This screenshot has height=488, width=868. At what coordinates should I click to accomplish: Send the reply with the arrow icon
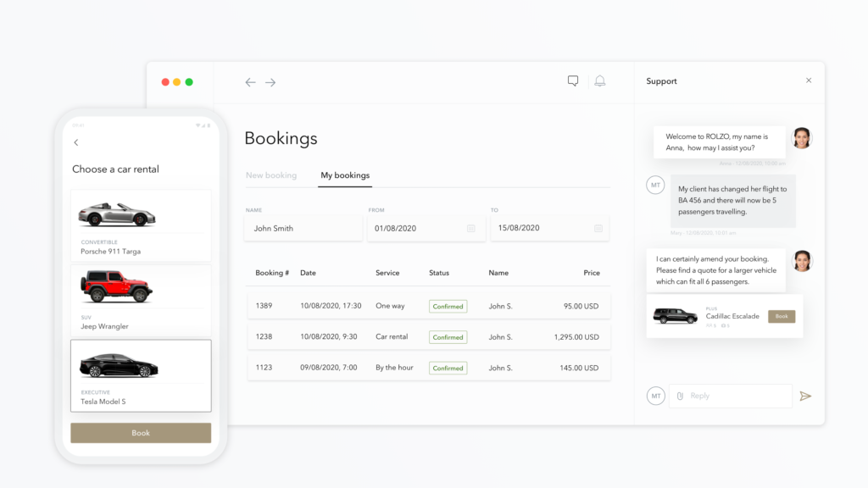coord(806,396)
